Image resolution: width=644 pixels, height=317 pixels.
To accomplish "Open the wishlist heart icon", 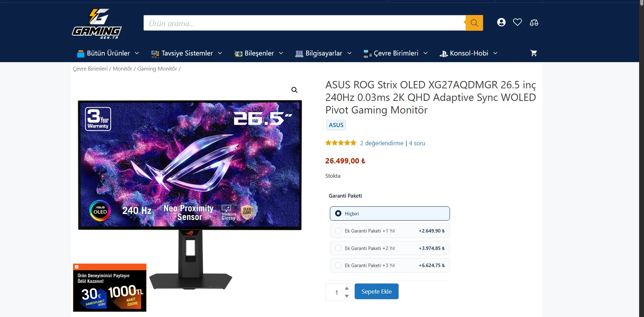I will 517,22.
